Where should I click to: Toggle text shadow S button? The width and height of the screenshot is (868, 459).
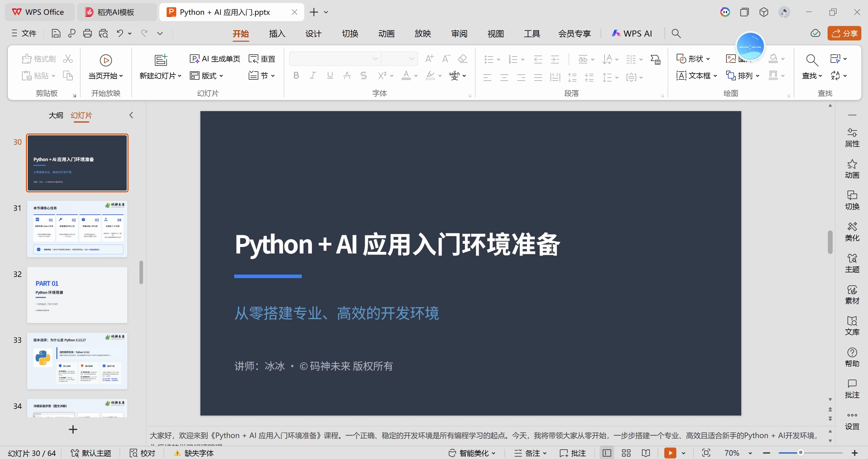point(363,75)
